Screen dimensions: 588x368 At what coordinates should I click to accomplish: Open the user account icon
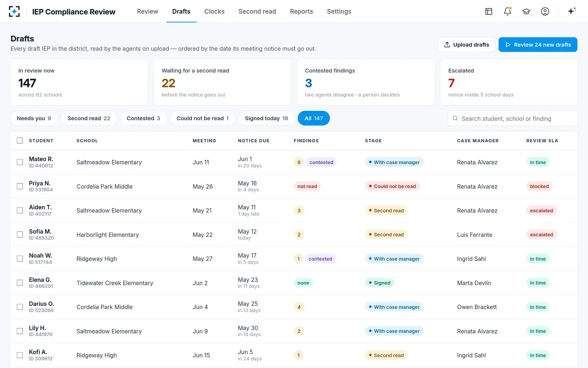pos(545,11)
